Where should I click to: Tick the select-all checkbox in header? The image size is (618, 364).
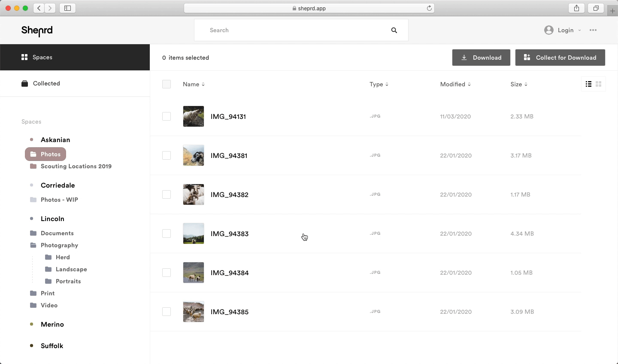click(167, 84)
